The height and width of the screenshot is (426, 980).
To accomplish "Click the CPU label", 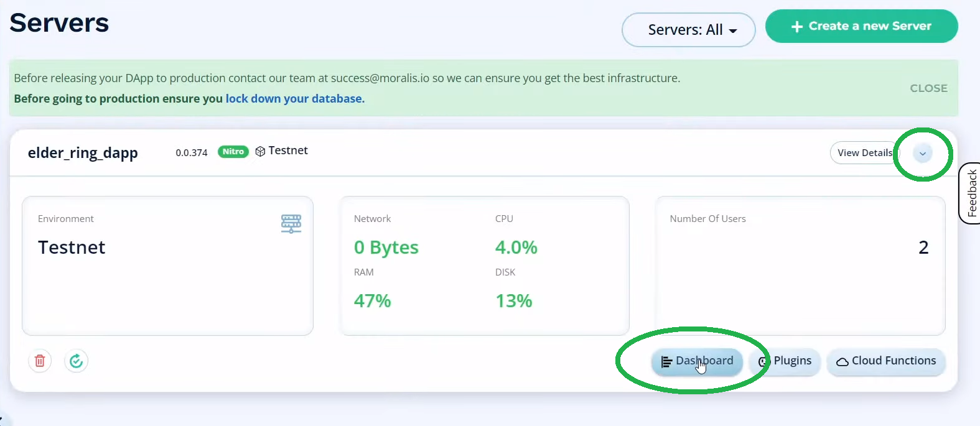I will pos(504,219).
